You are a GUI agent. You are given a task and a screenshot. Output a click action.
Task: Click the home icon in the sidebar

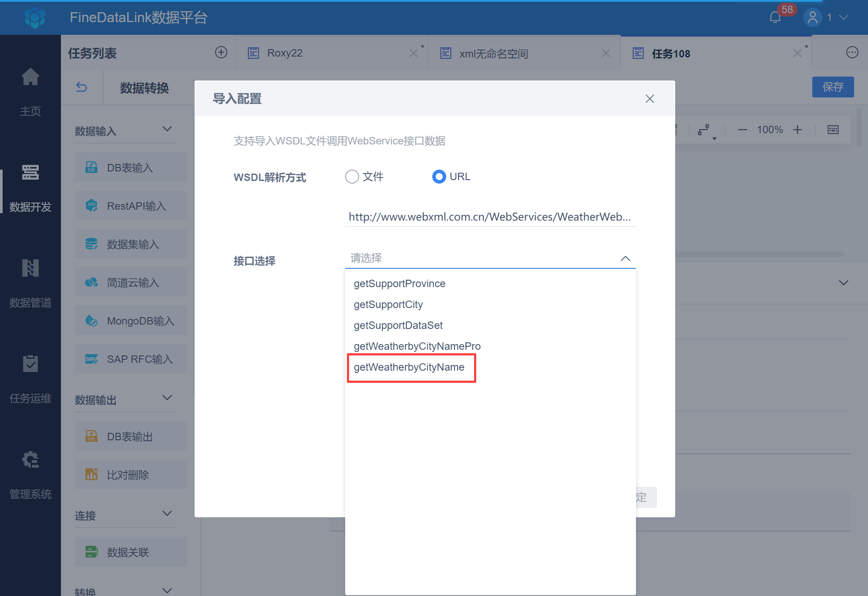30,77
